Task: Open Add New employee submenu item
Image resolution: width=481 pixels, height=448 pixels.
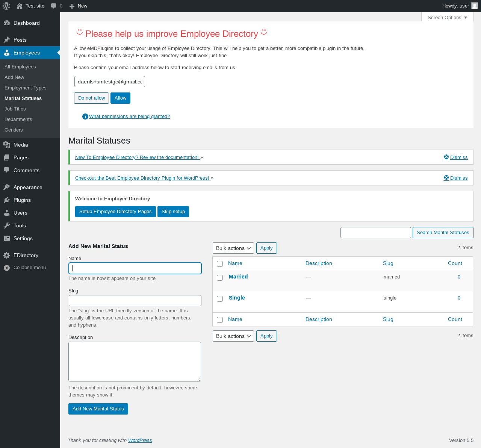Action: (14, 77)
